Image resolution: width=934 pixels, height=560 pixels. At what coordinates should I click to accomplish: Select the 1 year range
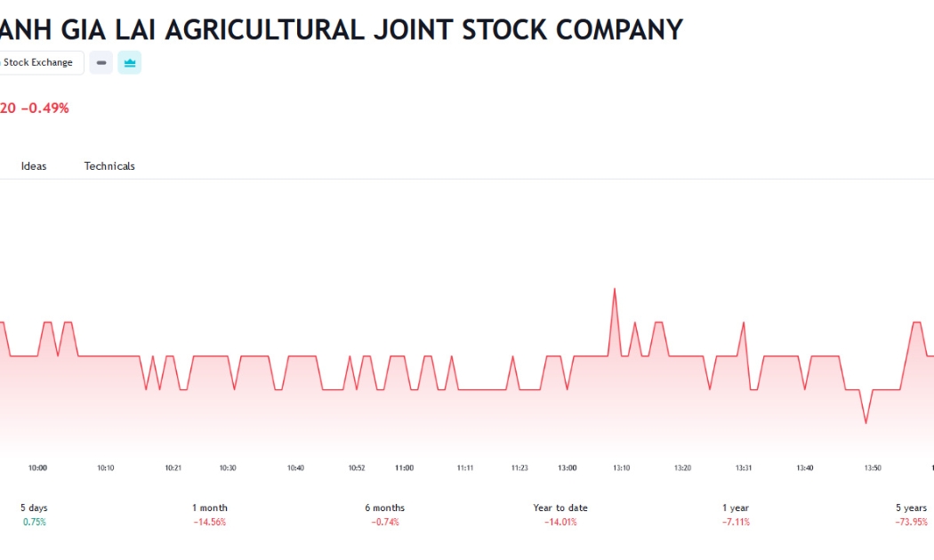736,515
